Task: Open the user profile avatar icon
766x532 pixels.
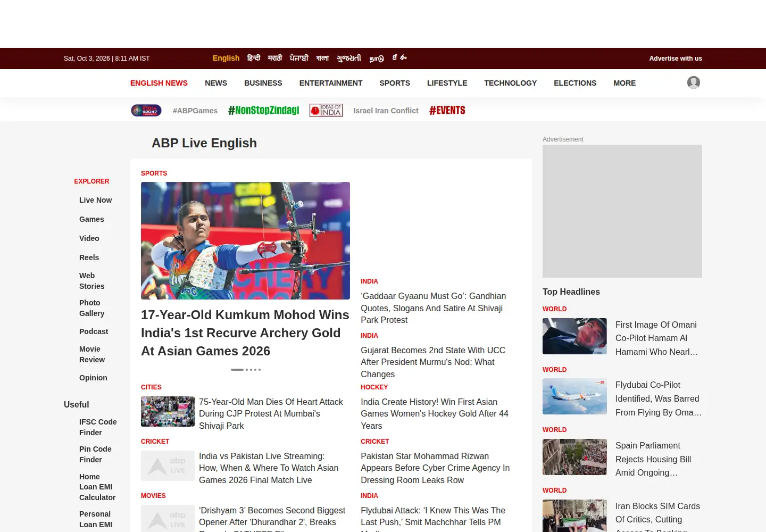Action: [693, 82]
